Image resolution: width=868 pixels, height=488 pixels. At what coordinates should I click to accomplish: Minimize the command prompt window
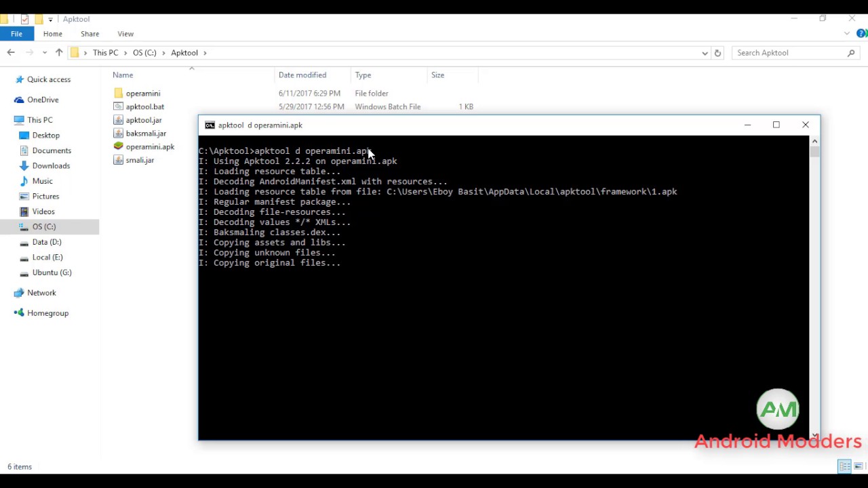[747, 125]
